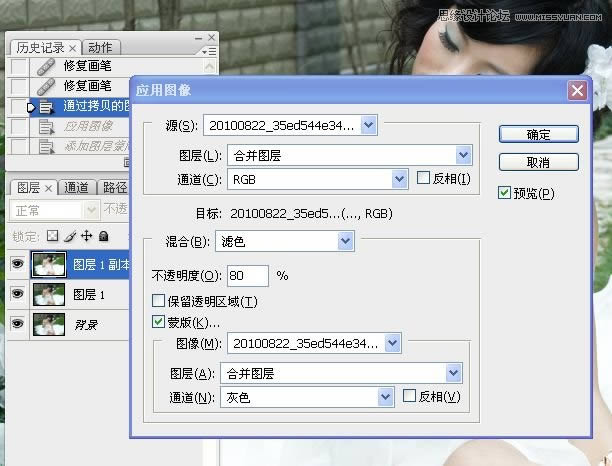The image size is (612, 466).
Task: Switch to the 通道 panel tab
Action: coord(76,188)
